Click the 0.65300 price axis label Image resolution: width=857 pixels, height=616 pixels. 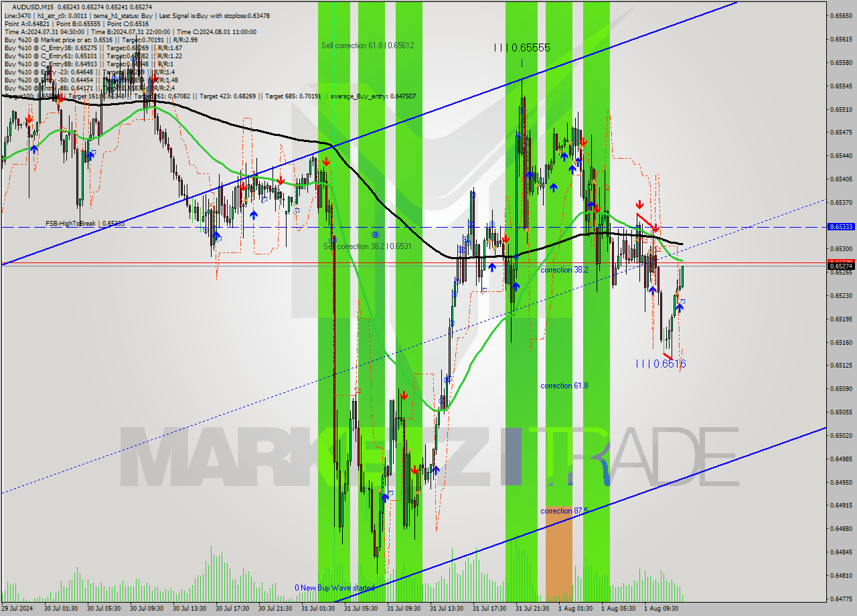point(841,248)
